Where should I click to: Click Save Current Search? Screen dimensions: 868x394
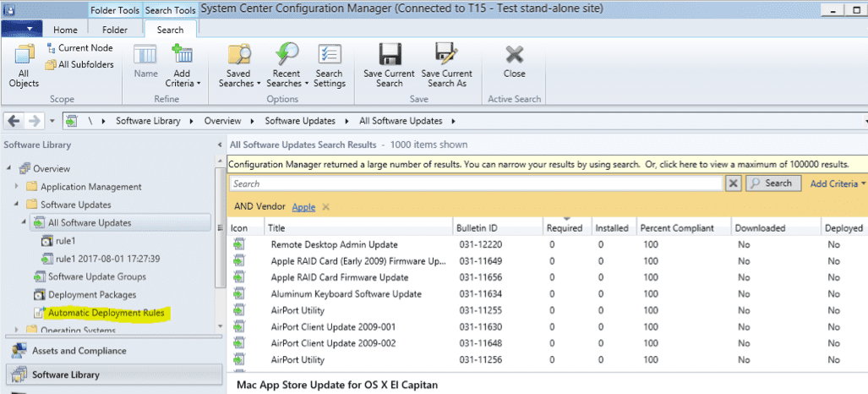[389, 65]
